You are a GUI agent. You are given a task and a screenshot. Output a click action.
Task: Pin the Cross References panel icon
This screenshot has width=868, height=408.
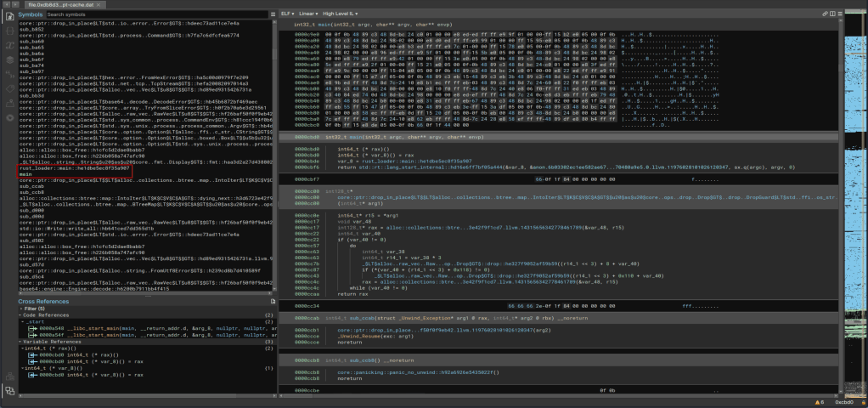273,301
